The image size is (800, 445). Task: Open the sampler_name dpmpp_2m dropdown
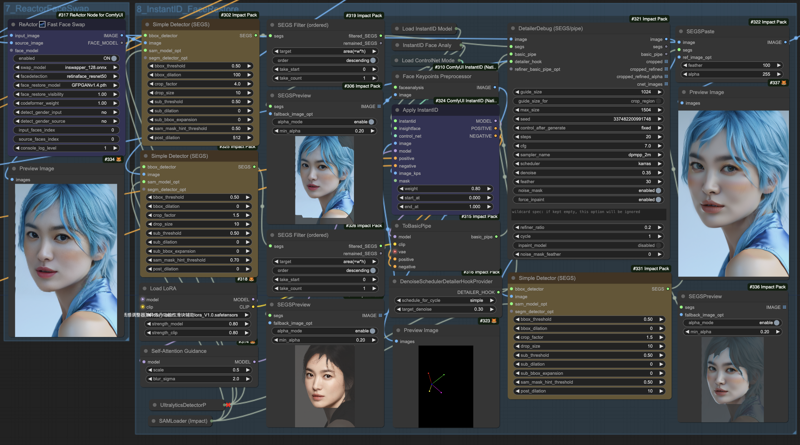(588, 155)
